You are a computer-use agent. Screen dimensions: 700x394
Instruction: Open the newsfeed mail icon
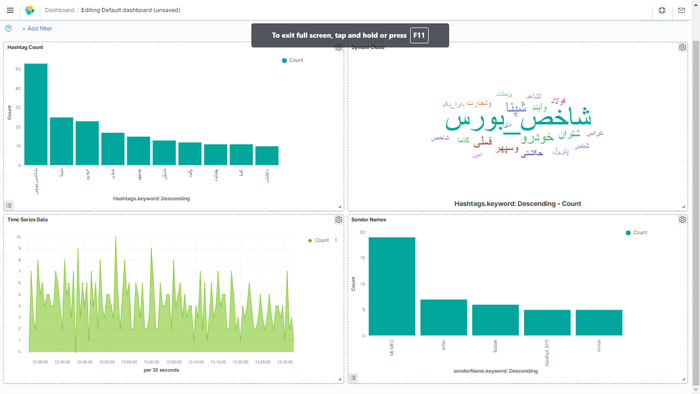click(681, 10)
